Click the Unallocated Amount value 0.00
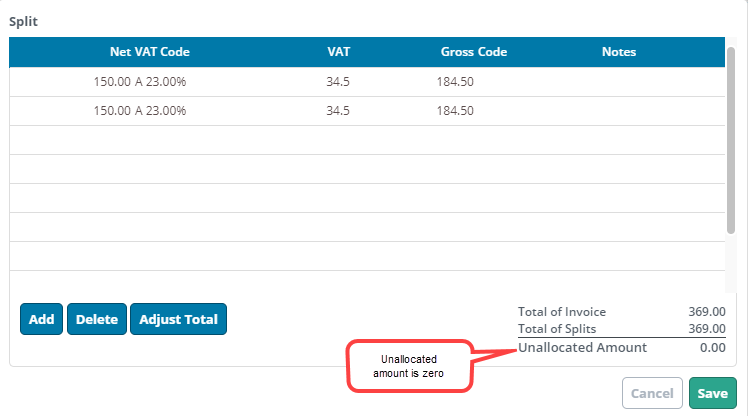Image resolution: width=748 pixels, height=416 pixels. pyautogui.click(x=713, y=347)
